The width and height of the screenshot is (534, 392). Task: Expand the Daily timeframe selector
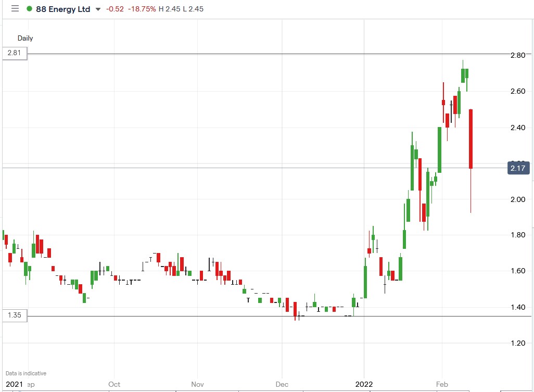(x=26, y=38)
